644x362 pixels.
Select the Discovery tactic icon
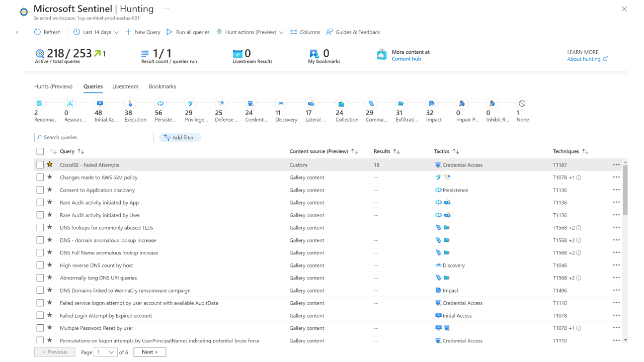281,104
